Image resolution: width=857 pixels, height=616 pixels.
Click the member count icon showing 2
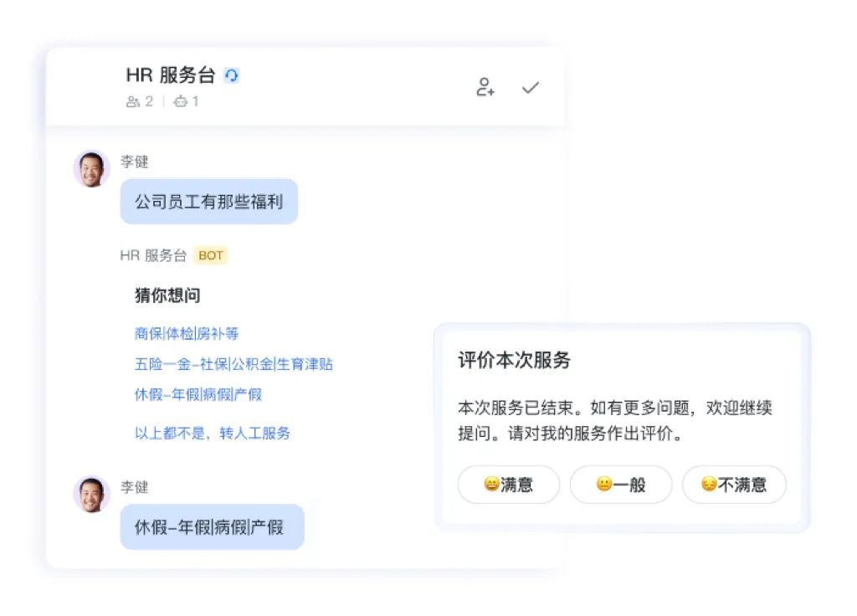point(133,102)
